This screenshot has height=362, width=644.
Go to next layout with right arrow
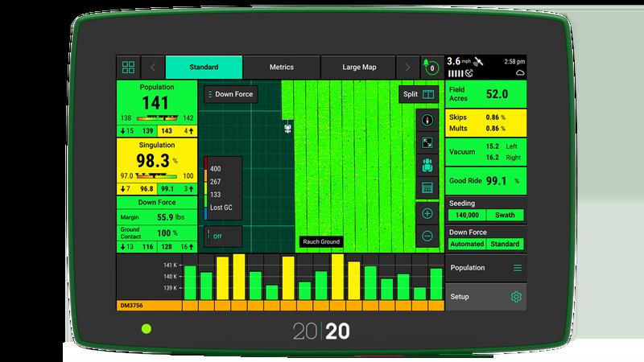point(407,68)
